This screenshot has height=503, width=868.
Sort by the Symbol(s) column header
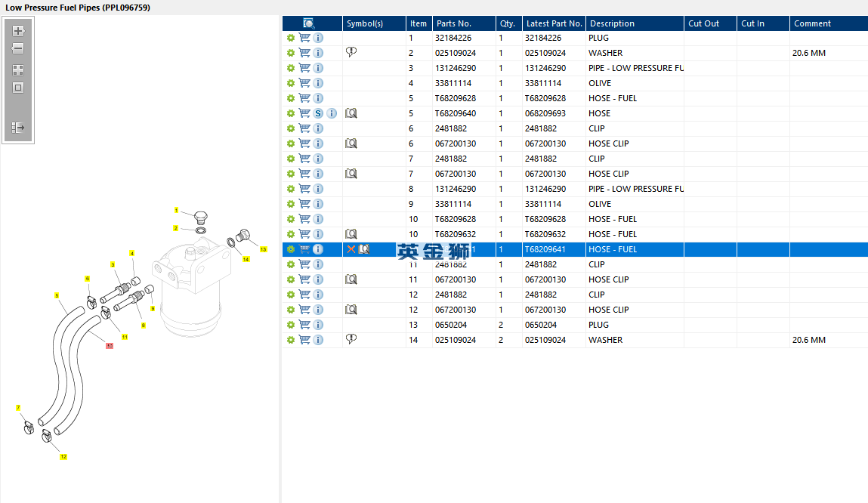374,23
